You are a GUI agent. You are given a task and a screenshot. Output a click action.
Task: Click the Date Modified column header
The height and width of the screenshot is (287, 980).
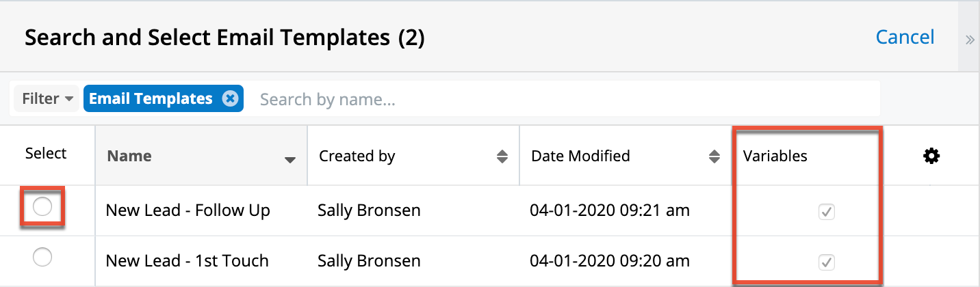580,156
